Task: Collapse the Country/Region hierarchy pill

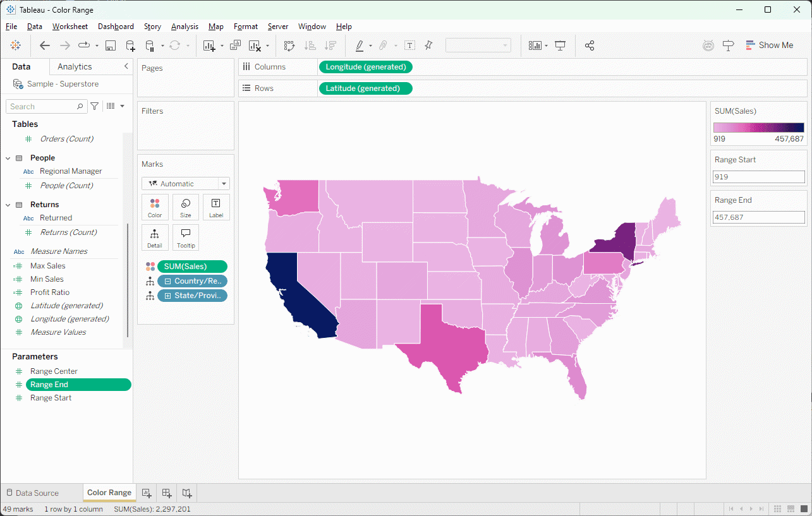Action: coord(167,281)
